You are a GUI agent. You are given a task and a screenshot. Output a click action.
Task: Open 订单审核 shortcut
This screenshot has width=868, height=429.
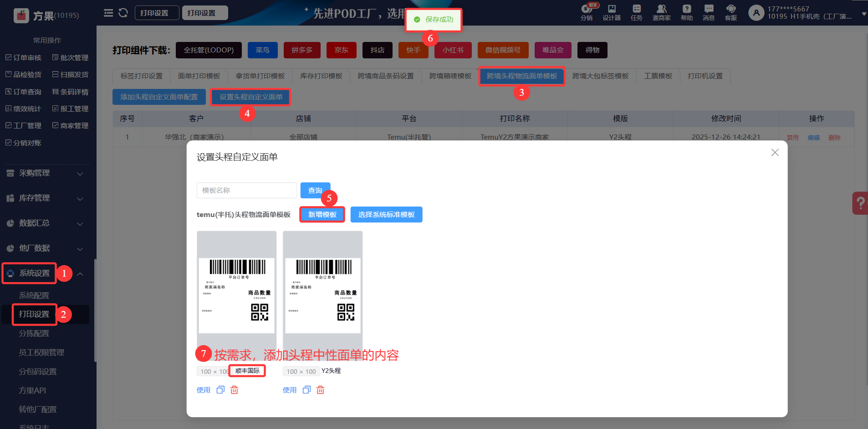(x=23, y=57)
